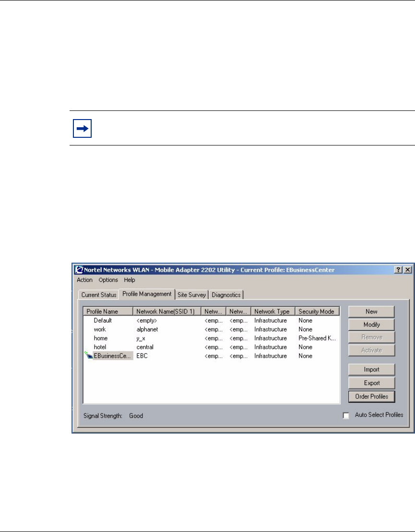Click the Activate button
Viewport: 415px width, 532px height.
click(x=371, y=350)
